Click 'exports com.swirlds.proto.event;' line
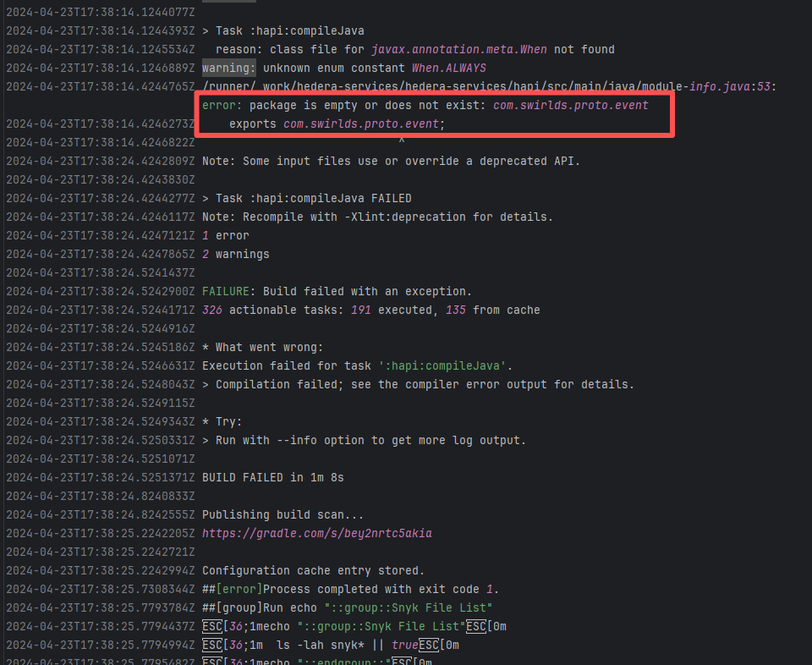 pos(337,124)
